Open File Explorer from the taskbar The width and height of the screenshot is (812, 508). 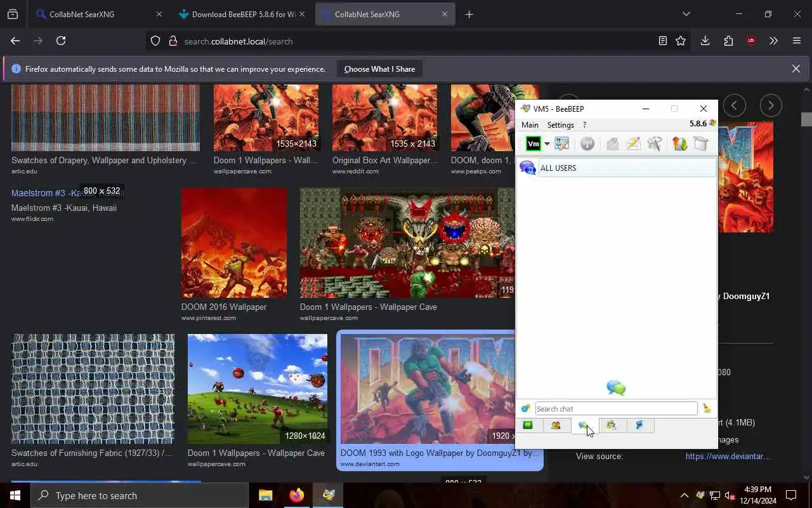click(x=266, y=495)
